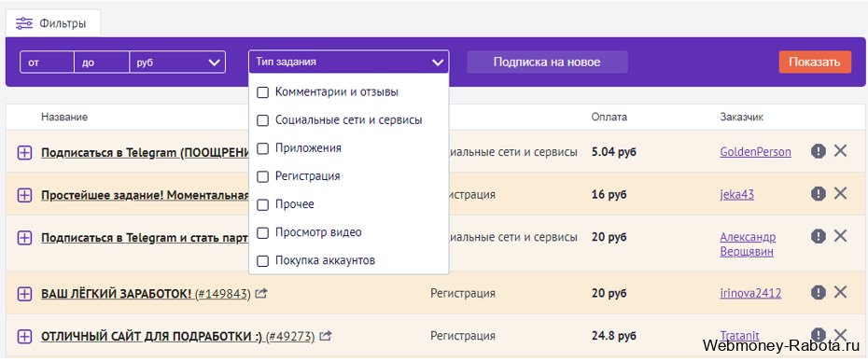Click the 'Заказчик' column header
The height and width of the screenshot is (362, 868).
[x=742, y=117]
